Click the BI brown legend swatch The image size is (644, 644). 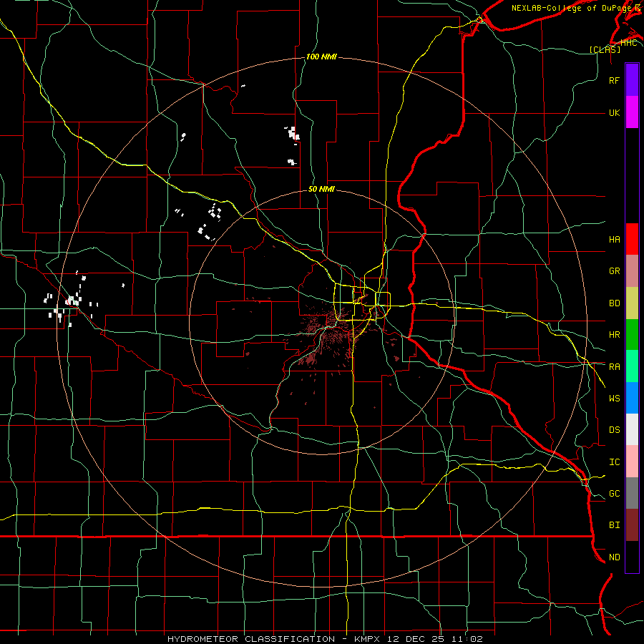coord(632,525)
